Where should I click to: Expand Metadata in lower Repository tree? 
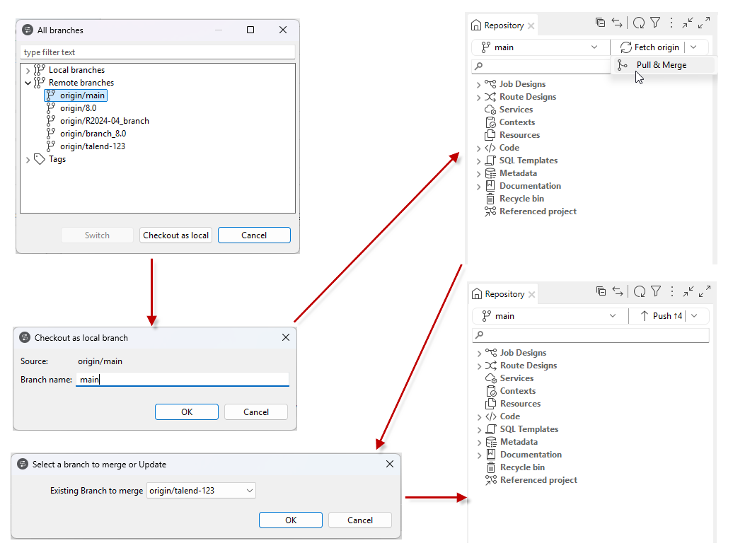479,443
